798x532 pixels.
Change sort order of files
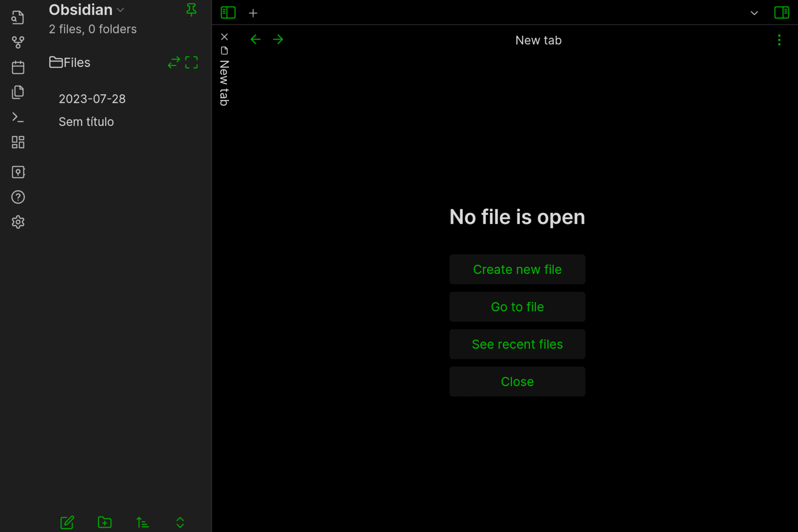coord(142,522)
